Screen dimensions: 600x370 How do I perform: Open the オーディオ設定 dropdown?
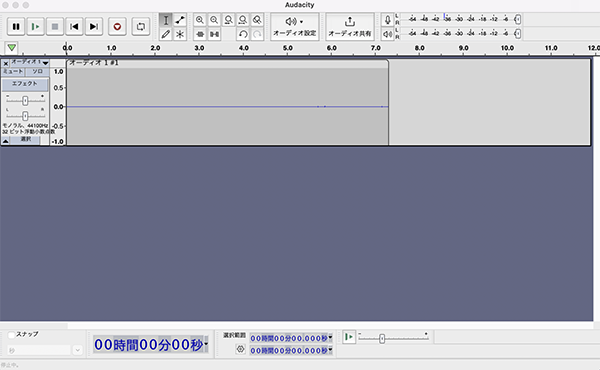pos(295,26)
